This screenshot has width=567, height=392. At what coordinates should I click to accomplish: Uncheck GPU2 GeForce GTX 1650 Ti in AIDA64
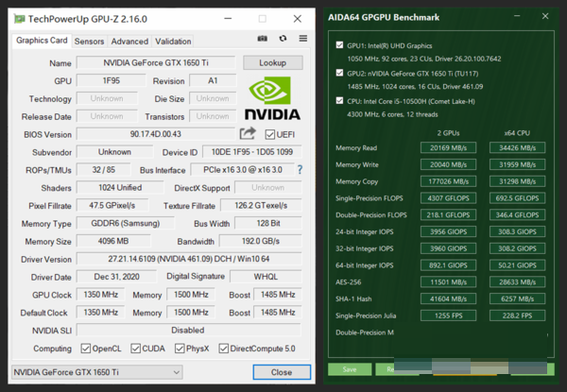pyautogui.click(x=339, y=72)
